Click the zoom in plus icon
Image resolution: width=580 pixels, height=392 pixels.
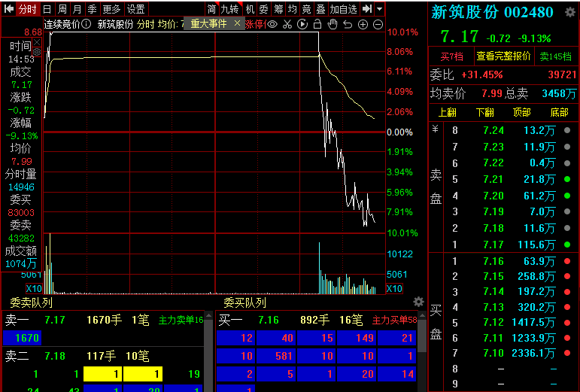(363, 24)
